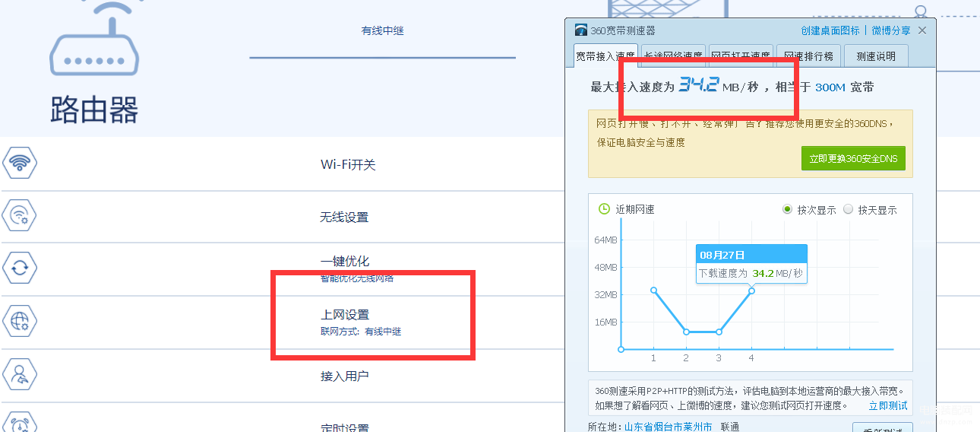The height and width of the screenshot is (432, 980).
Task: Click the 创建桌面图标 link
Action: [x=830, y=30]
